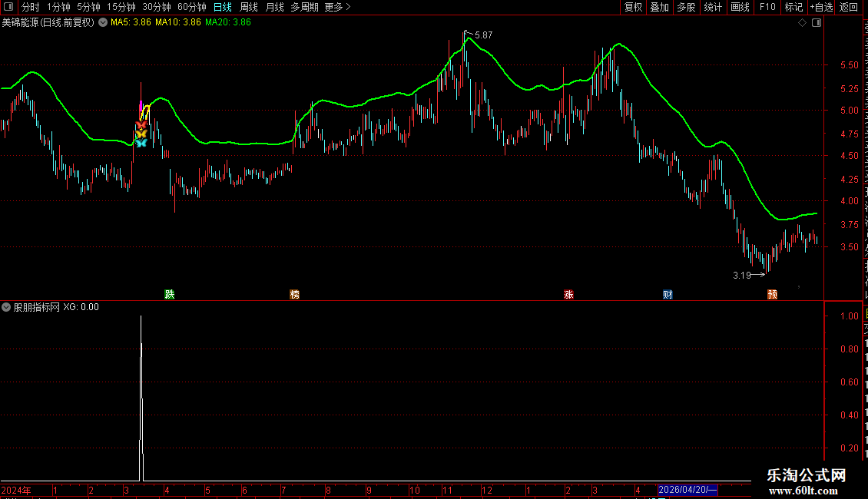
Task: Switch to 月线 monthly chart
Action: click(x=274, y=7)
